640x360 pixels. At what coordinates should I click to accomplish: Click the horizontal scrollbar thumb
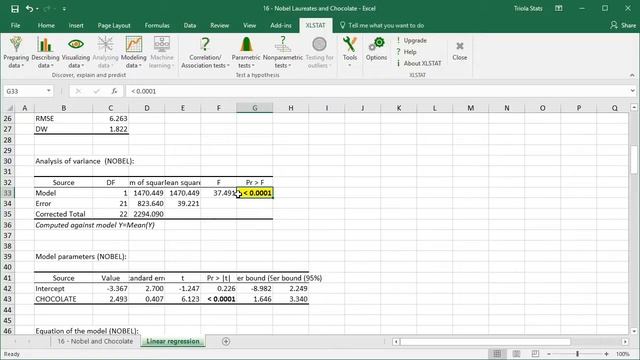point(485,341)
